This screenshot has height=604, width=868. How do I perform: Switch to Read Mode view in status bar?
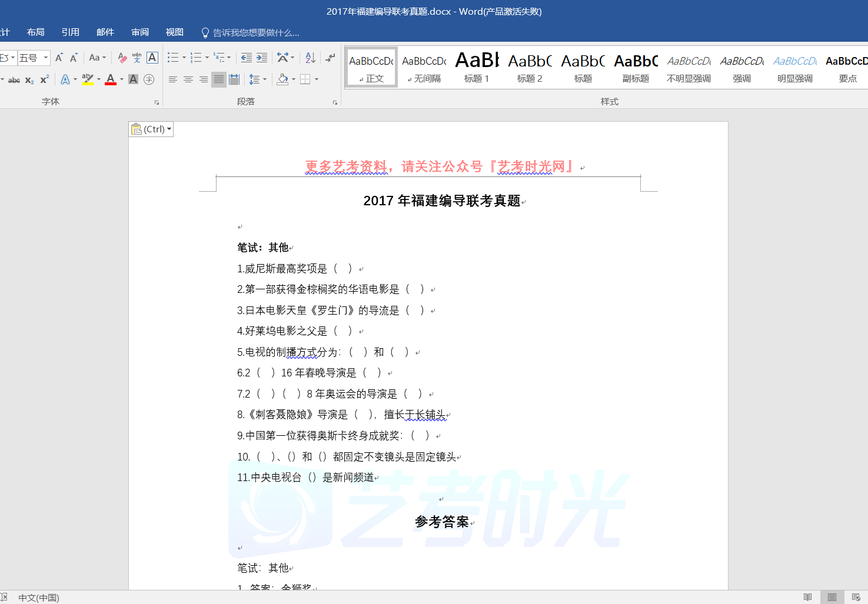point(807,597)
